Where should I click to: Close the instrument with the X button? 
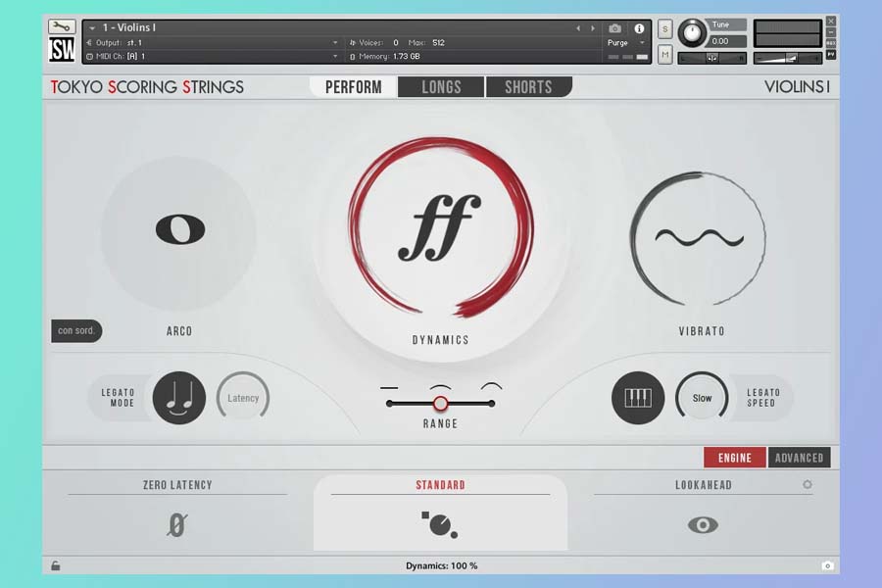click(831, 21)
